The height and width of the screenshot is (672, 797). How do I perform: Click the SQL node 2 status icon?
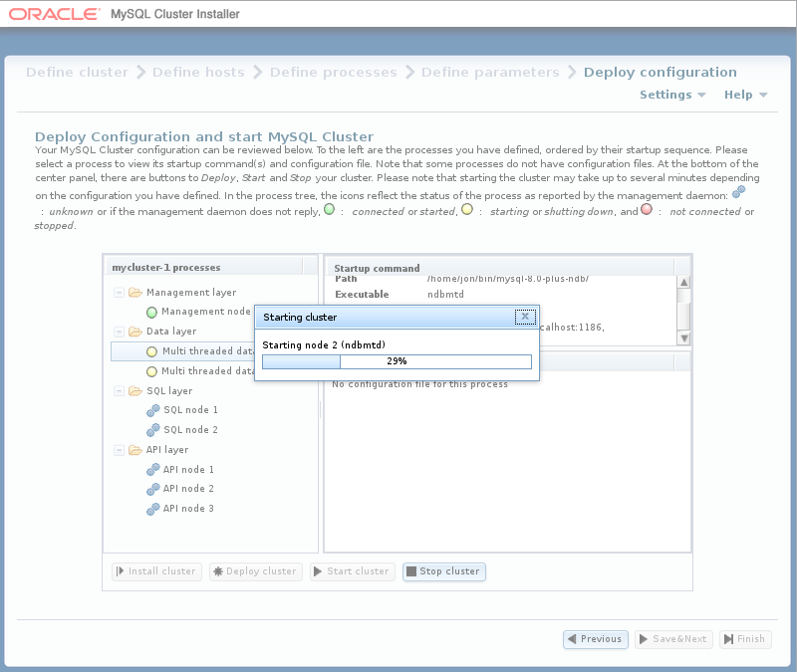point(152,430)
